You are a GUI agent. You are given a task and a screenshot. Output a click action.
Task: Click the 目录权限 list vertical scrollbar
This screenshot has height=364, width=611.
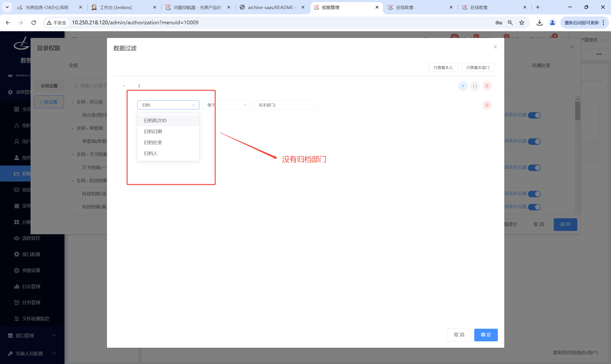coord(577,111)
